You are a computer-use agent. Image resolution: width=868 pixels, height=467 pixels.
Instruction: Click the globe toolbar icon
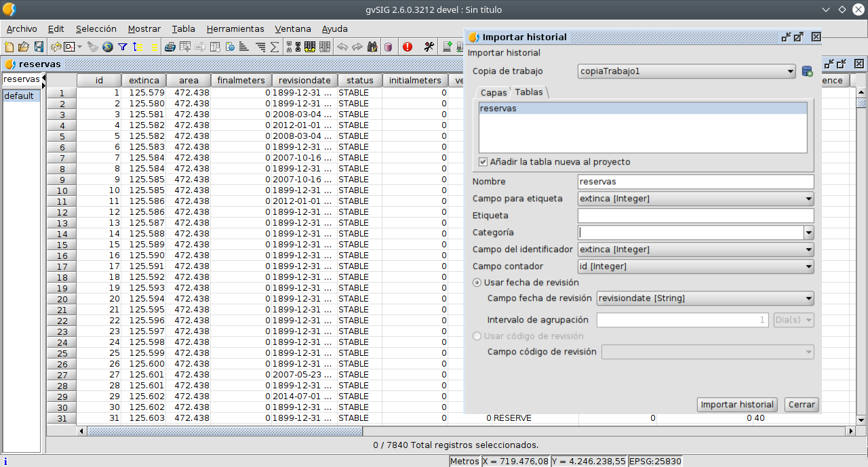pyautogui.click(x=108, y=47)
